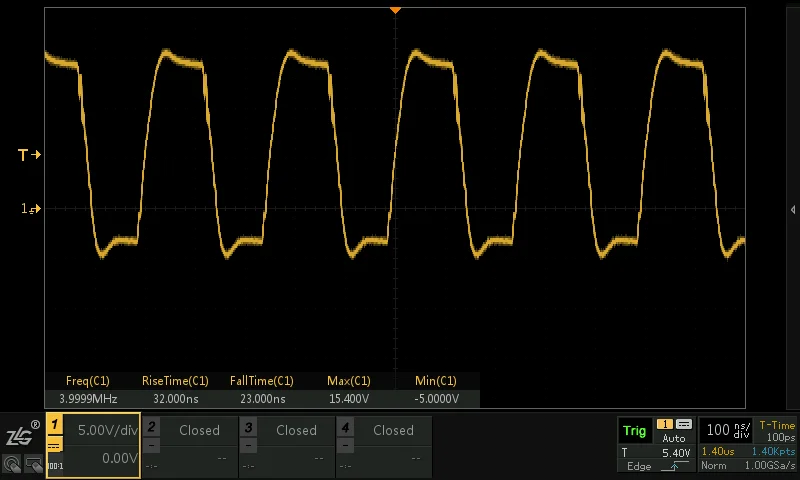Click the 1.40Kpts memory depth readout
Viewport: 800px width, 480px height.
(x=773, y=451)
